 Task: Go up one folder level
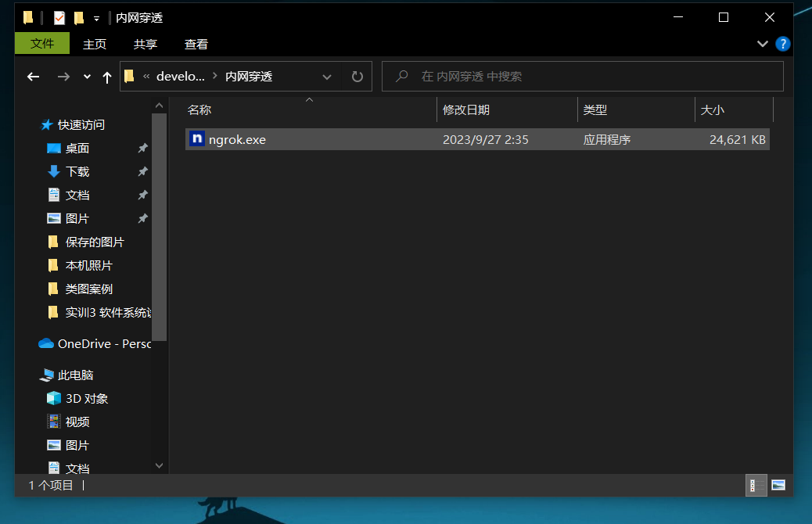click(x=107, y=77)
